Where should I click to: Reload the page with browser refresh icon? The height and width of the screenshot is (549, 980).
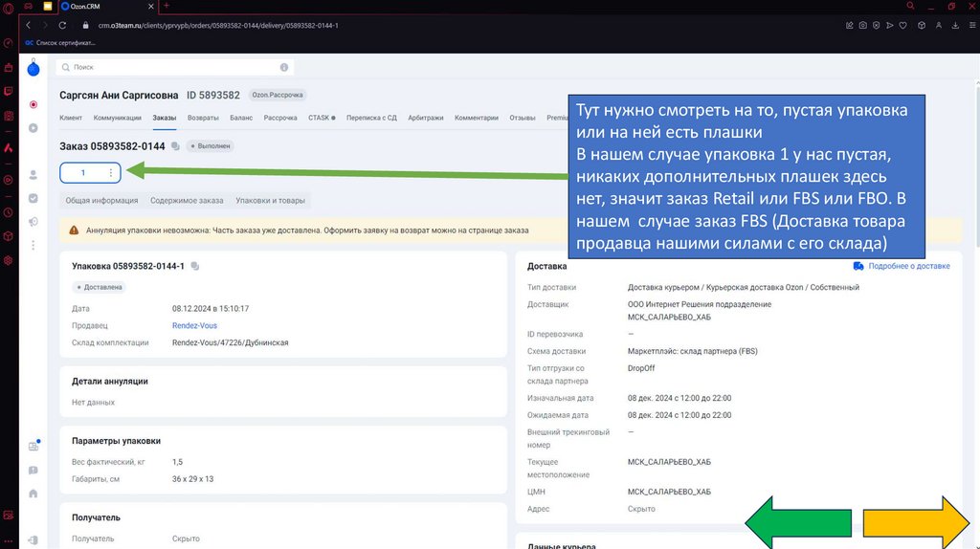pyautogui.click(x=63, y=25)
